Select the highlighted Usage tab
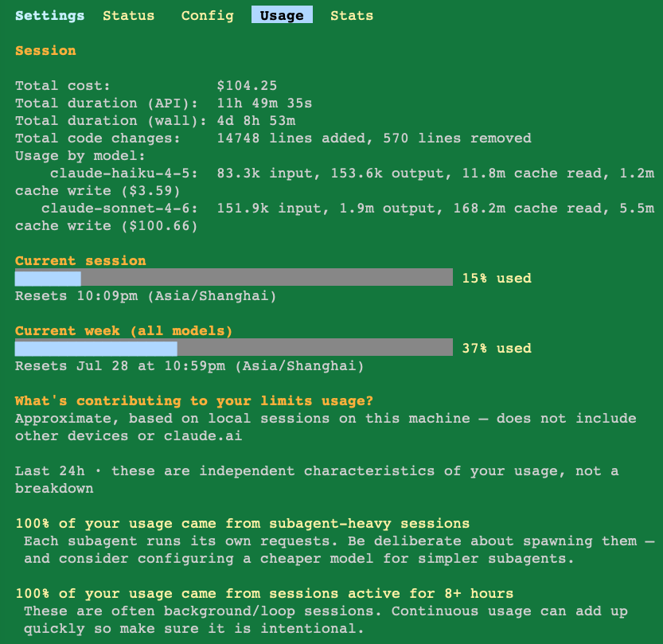Image resolution: width=663 pixels, height=644 pixels. (282, 15)
